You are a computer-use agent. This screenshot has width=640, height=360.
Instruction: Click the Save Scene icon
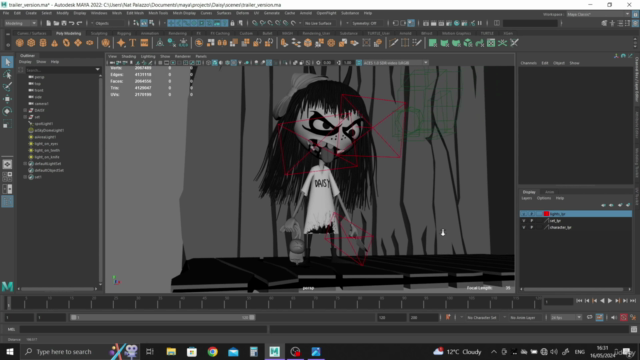click(64, 23)
